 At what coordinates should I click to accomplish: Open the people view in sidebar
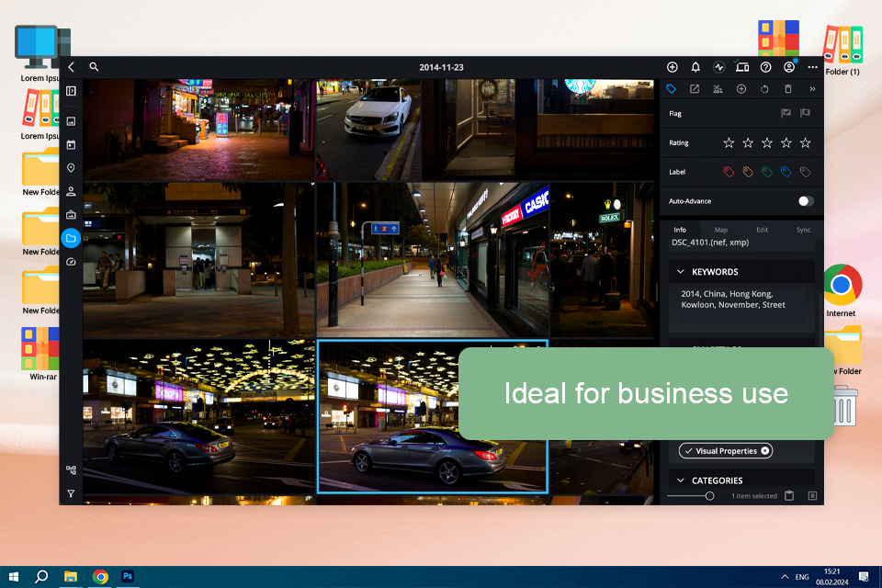coord(71,191)
